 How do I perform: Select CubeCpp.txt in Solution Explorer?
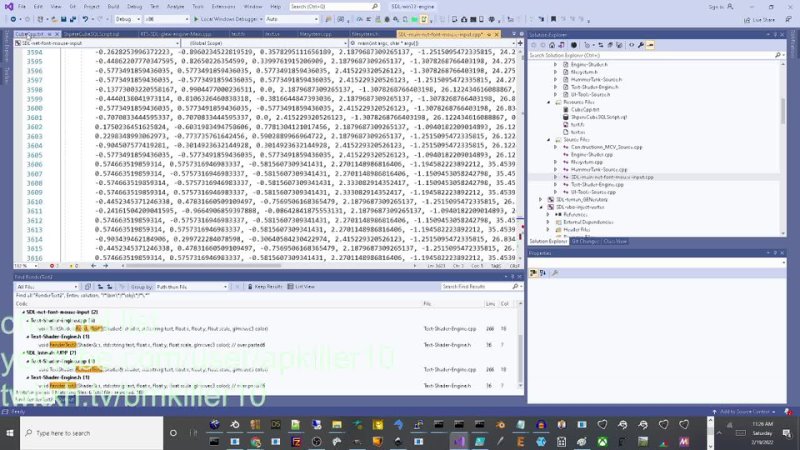click(585, 110)
